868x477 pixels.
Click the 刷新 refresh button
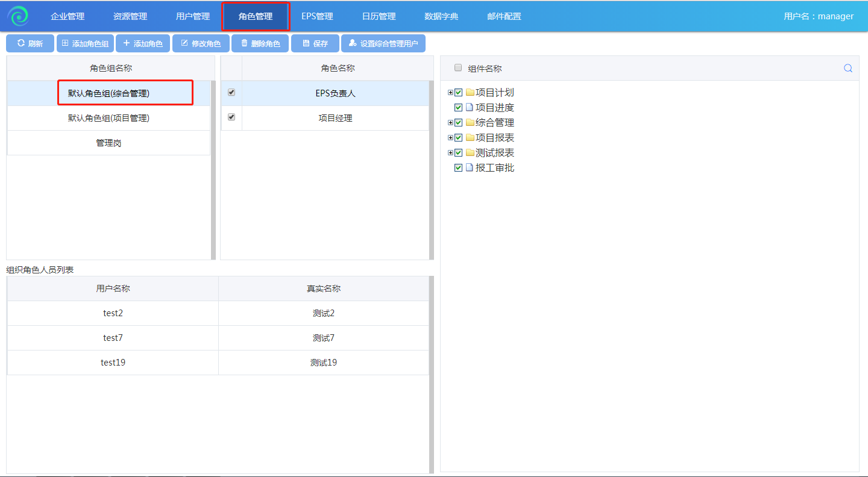(x=30, y=43)
